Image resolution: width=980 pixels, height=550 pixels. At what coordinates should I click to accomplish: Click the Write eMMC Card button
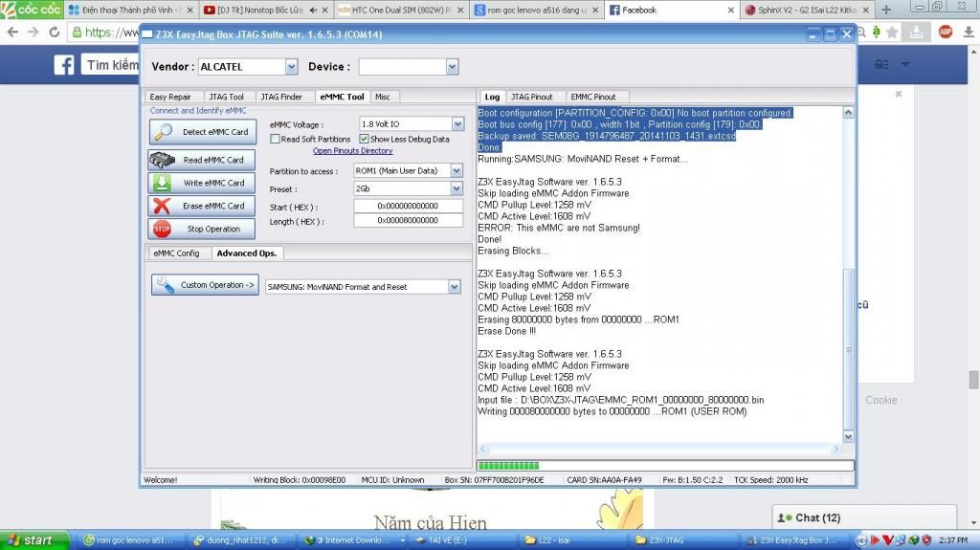point(202,183)
